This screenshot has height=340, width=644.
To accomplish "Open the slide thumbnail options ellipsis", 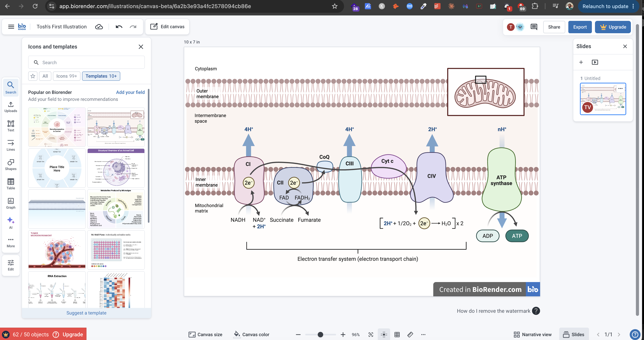I will (620, 88).
